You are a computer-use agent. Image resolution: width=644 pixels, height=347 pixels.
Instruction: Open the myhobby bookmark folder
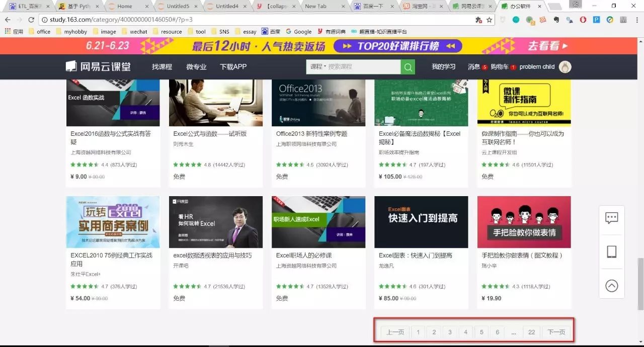tap(71, 31)
